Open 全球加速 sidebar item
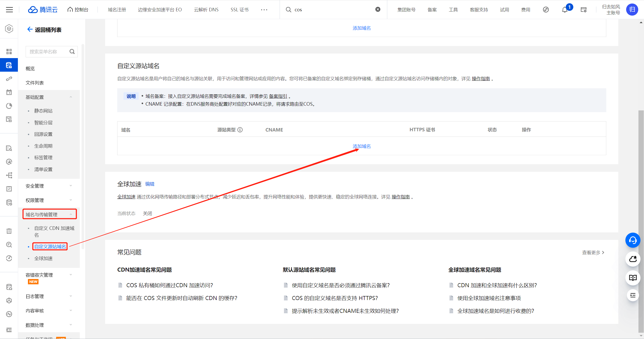Image resolution: width=644 pixels, height=339 pixels. (x=43, y=258)
